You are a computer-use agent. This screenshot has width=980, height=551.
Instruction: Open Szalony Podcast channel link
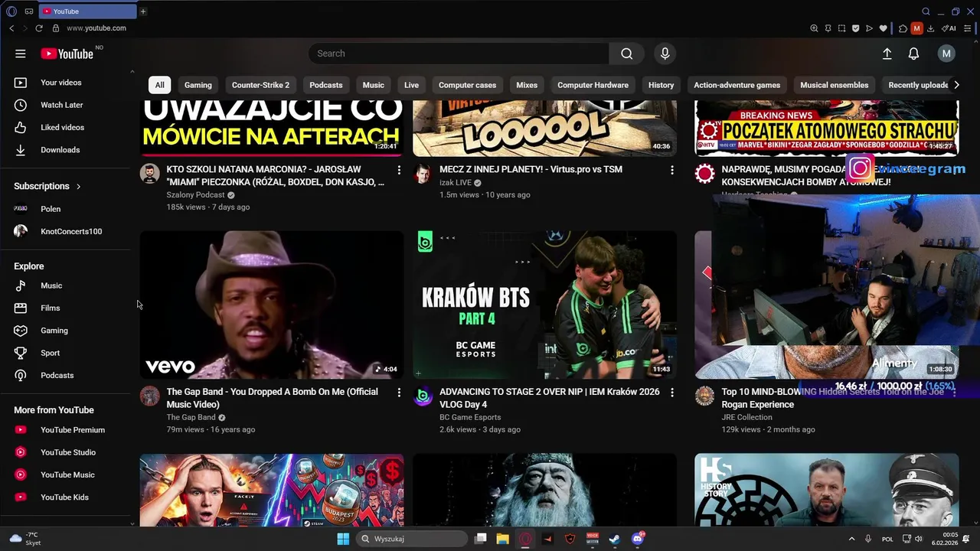tap(195, 195)
